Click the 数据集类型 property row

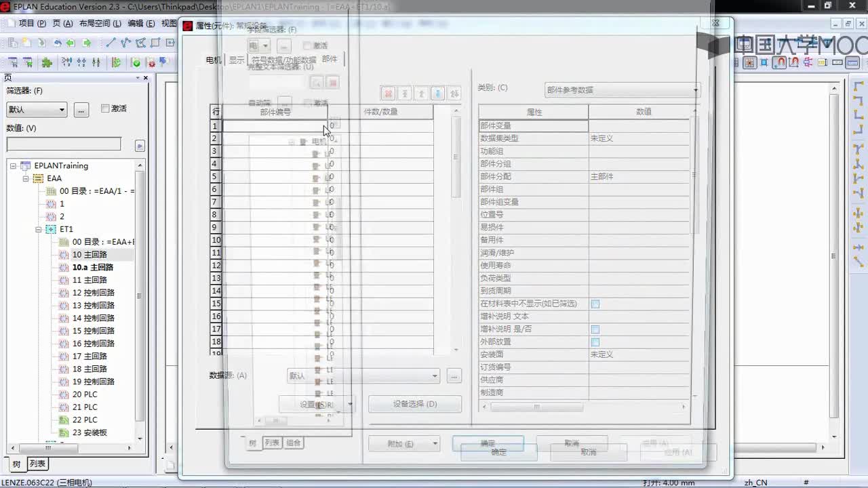pos(585,138)
